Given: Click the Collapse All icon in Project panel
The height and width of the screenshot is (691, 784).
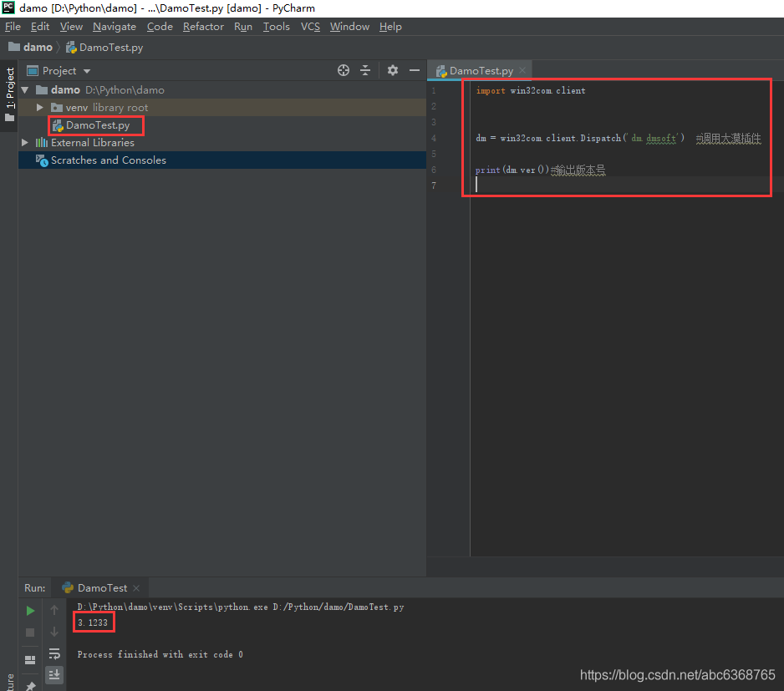Looking at the screenshot, I should 366,71.
